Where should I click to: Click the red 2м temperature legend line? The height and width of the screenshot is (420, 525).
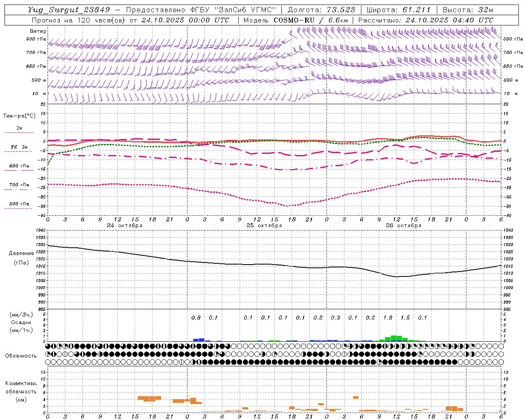(x=19, y=132)
